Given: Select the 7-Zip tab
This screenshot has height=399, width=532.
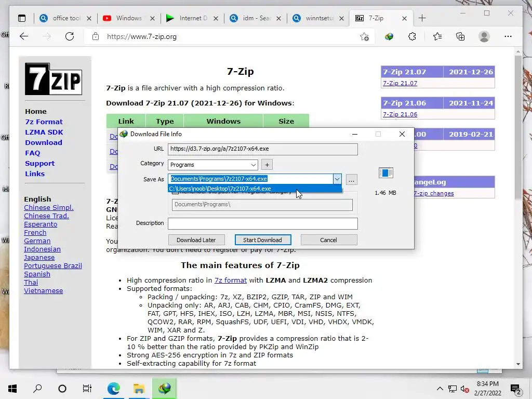Looking at the screenshot, I should pyautogui.click(x=381, y=18).
